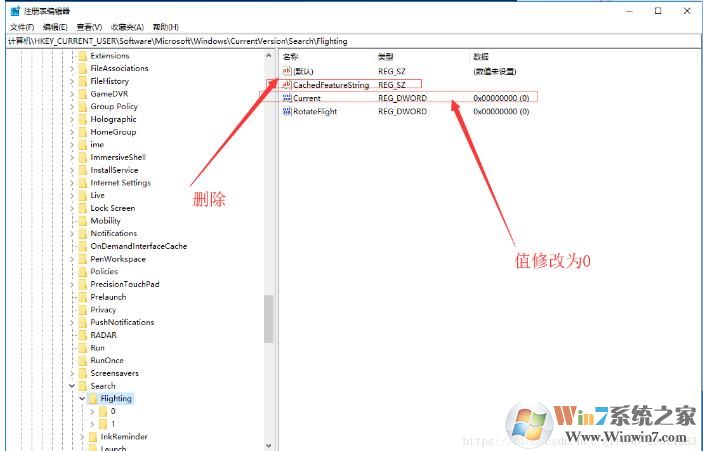Select the ImmersiveShell folder icon
This screenshot has width=703, height=451.
coord(82,157)
